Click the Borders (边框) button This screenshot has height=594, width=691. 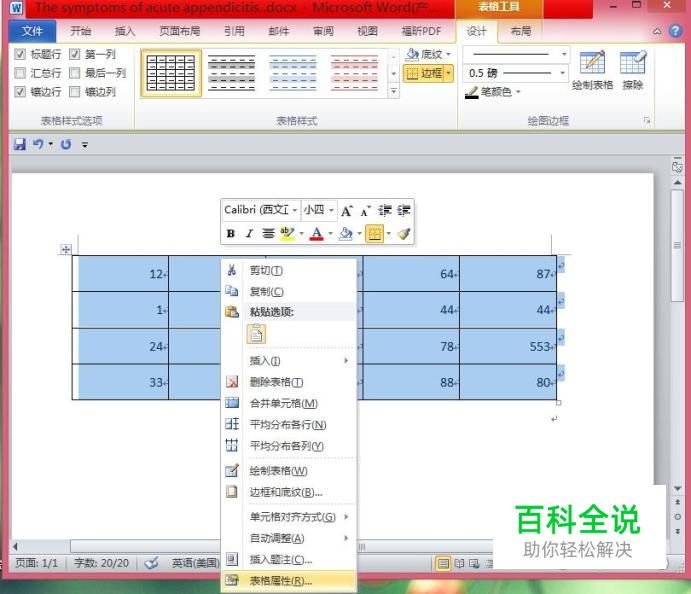point(424,73)
